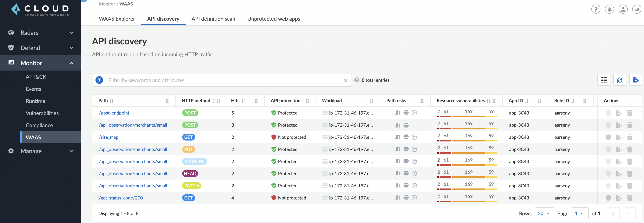Open the notifications bell icon
Viewport: 644px width, 223px height.
pyautogui.click(x=610, y=9)
